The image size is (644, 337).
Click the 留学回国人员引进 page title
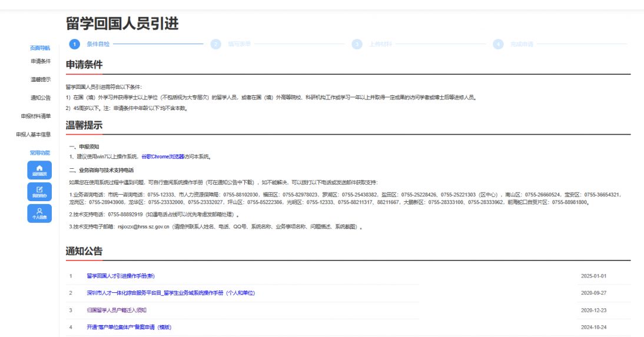tap(122, 24)
